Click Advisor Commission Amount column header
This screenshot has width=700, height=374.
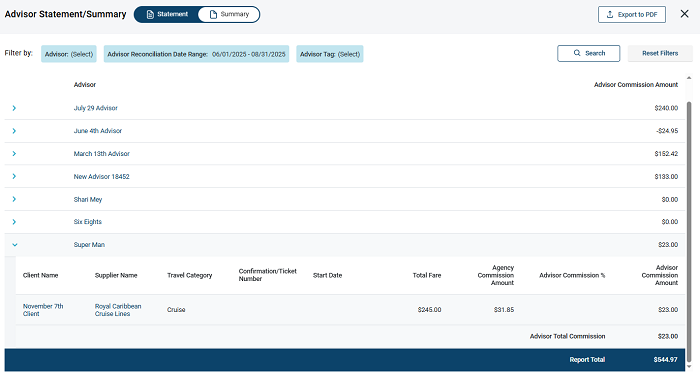pos(636,84)
